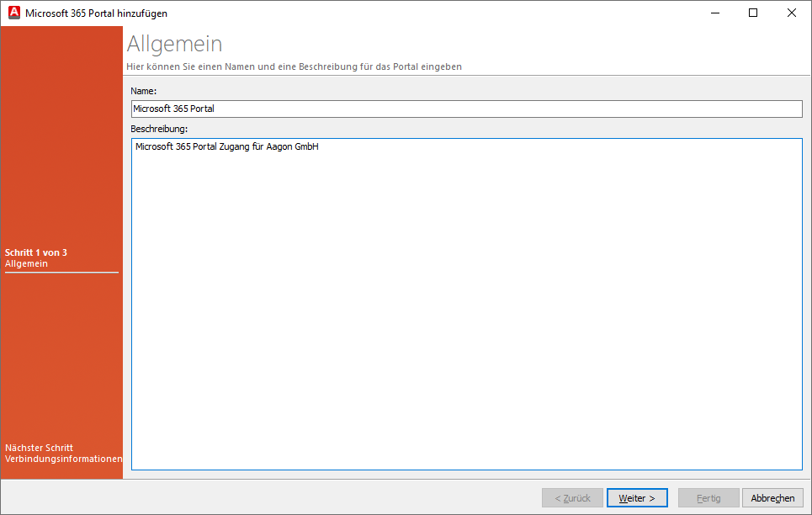Screen dimensions: 812x515
Task: Click the 'Schritt 1 von 3' label
Action: (35, 252)
